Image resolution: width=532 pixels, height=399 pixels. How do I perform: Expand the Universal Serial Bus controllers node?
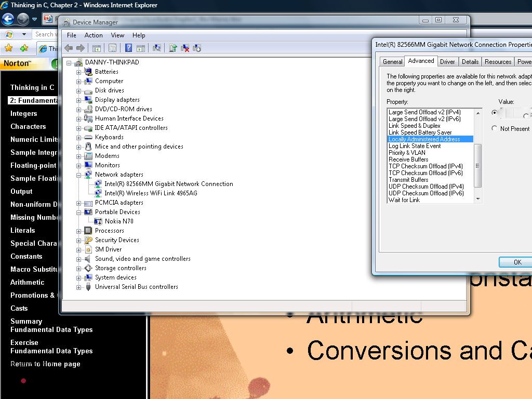(79, 287)
